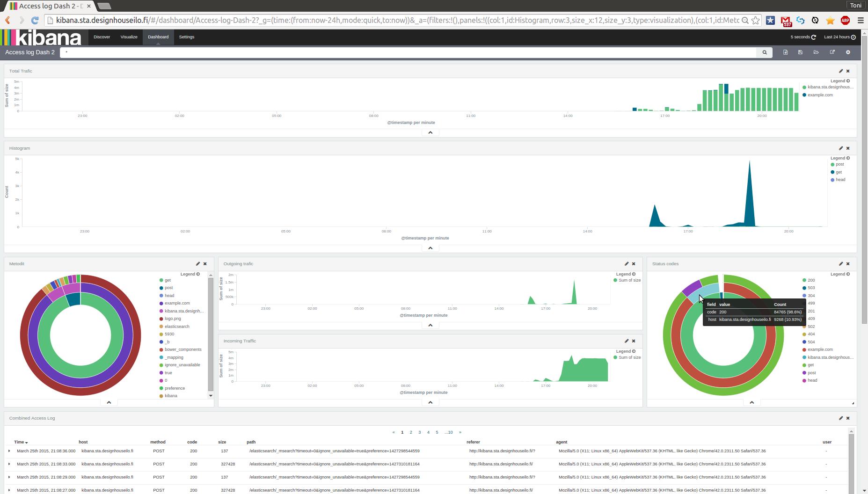Click the Adblock Plus extension icon
868x494 pixels.
(x=845, y=20)
